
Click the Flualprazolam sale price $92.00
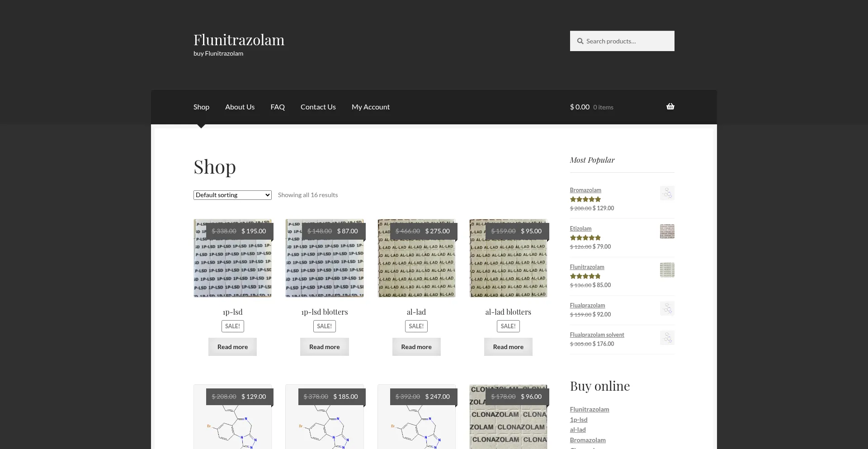pyautogui.click(x=602, y=315)
